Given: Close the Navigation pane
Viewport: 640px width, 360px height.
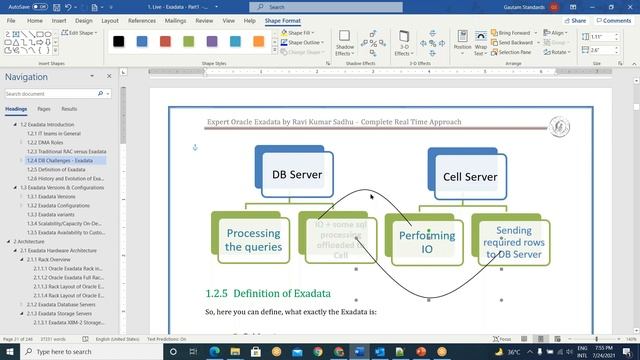Looking at the screenshot, I should [109, 76].
